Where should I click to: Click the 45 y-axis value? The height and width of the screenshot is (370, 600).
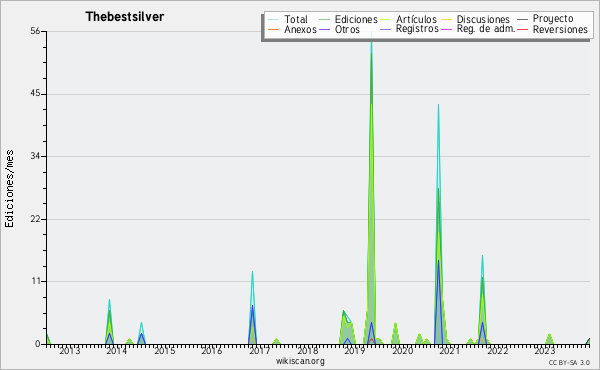[x=35, y=94]
